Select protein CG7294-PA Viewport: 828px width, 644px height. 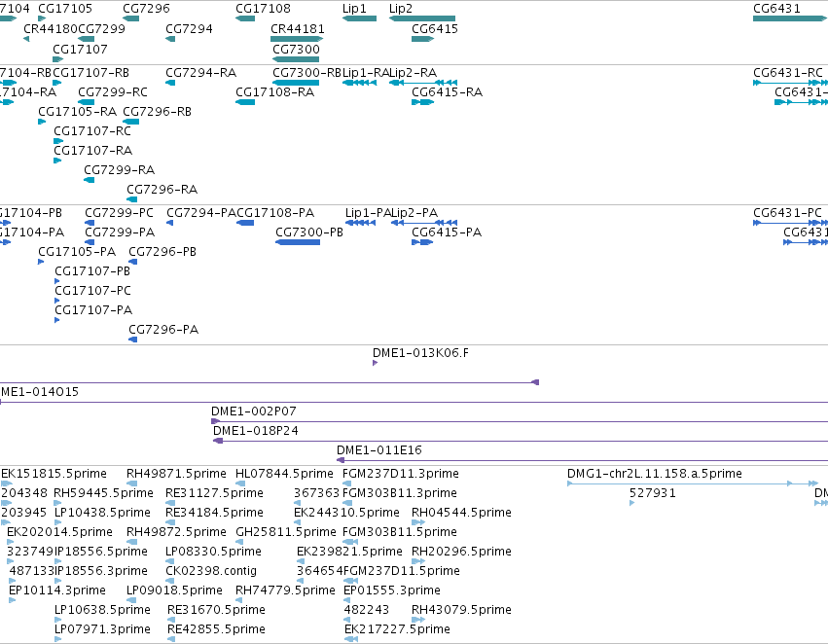[201, 213]
